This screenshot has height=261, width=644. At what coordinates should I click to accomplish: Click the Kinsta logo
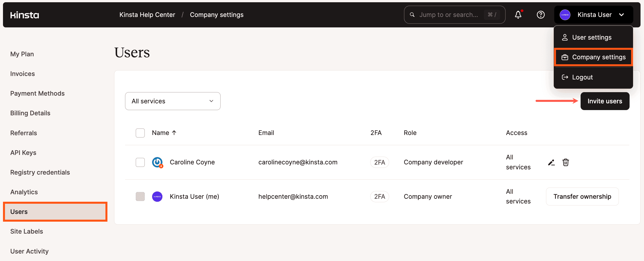(25, 15)
